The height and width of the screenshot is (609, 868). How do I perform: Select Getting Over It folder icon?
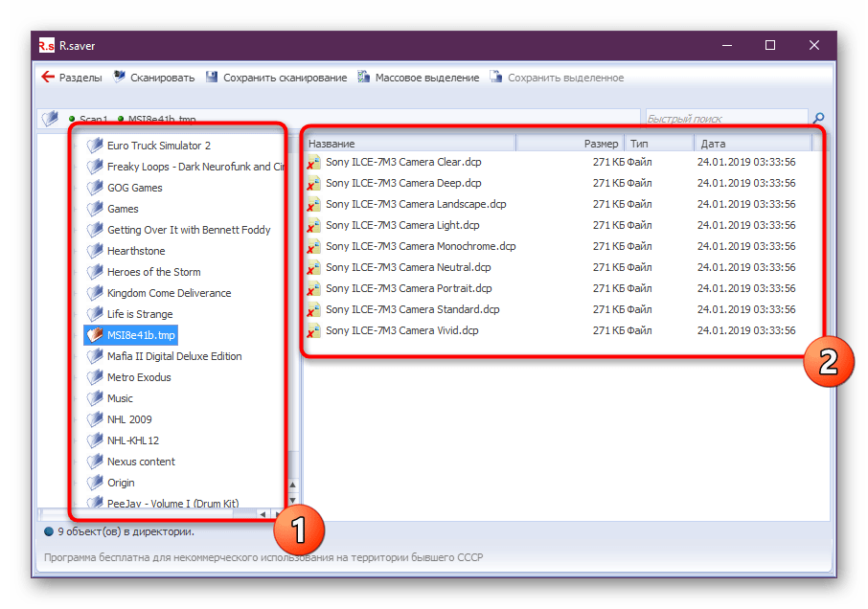95,229
